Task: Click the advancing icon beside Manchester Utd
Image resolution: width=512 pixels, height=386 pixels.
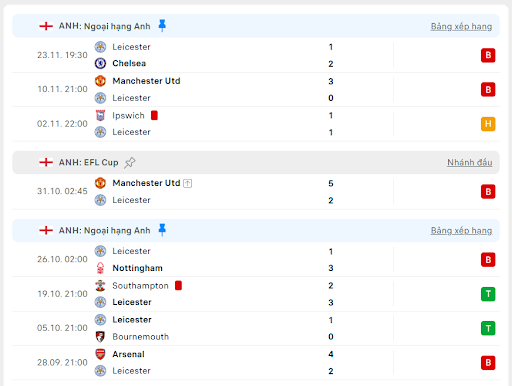Action: [x=188, y=183]
